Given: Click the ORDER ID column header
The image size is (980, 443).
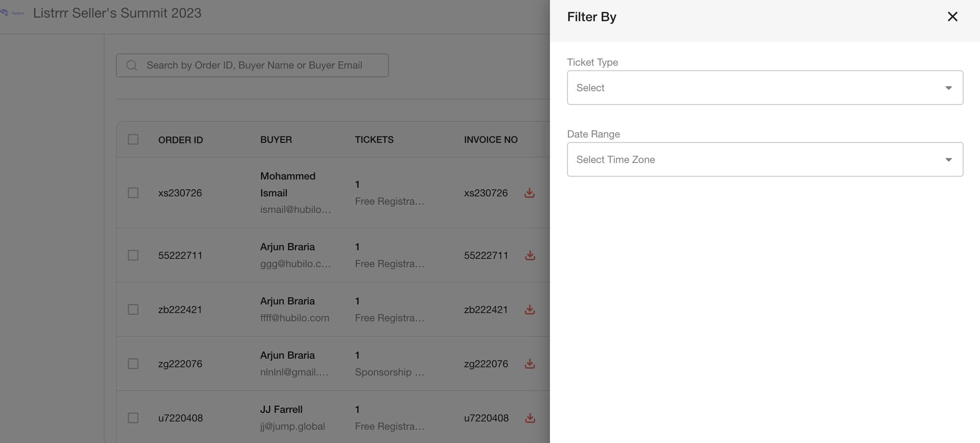Looking at the screenshot, I should coord(181,140).
